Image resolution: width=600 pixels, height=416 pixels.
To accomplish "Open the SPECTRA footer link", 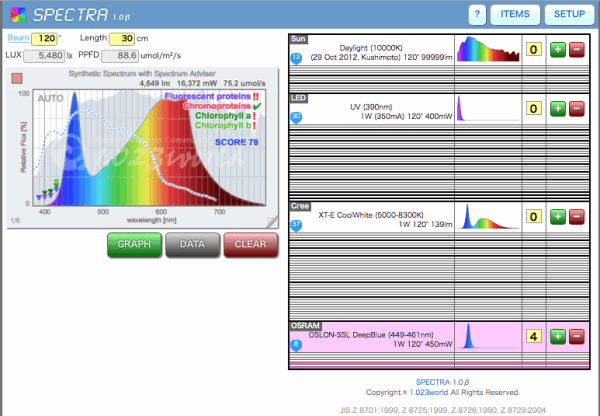I will (433, 382).
